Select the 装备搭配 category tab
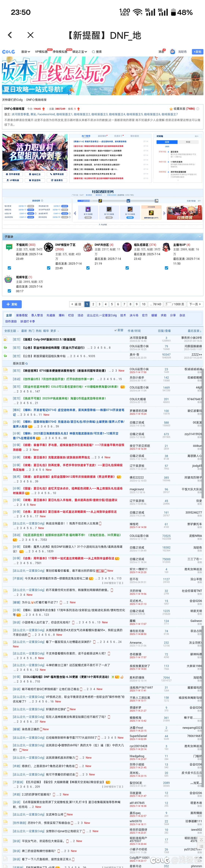Screen dimensions: 205x868 click(x=22, y=315)
